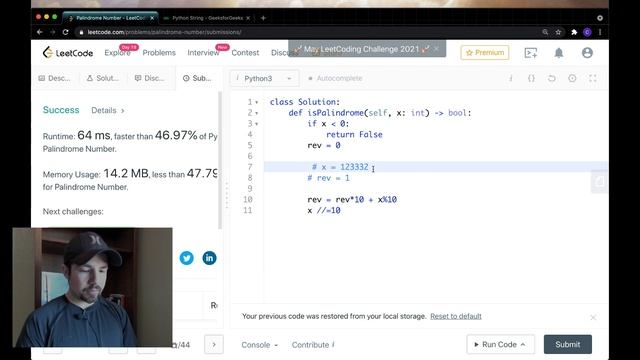Collapse code fold on line 3
This screenshot has height=360, width=640.
click(x=257, y=124)
